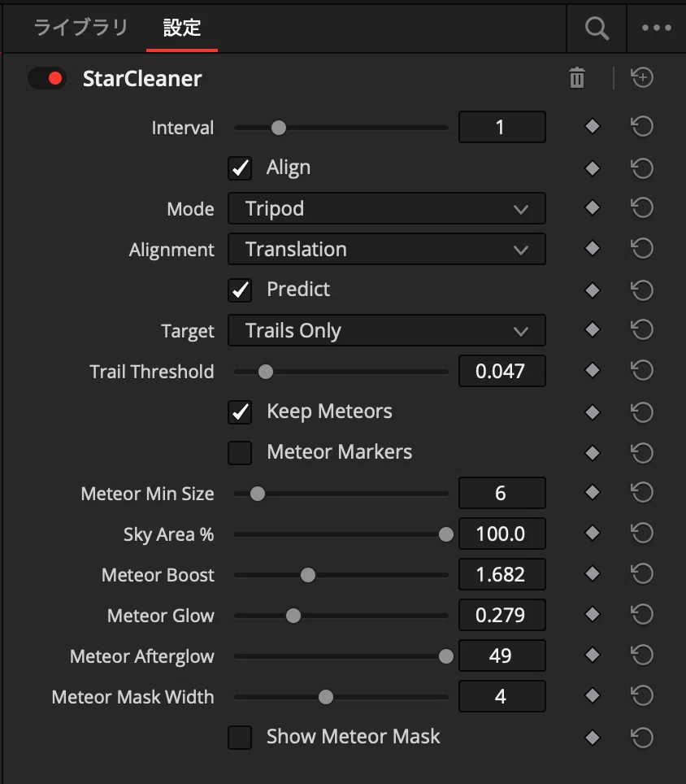Click the Meteor Boost value 1.682 field
This screenshot has width=686, height=784.
point(502,574)
